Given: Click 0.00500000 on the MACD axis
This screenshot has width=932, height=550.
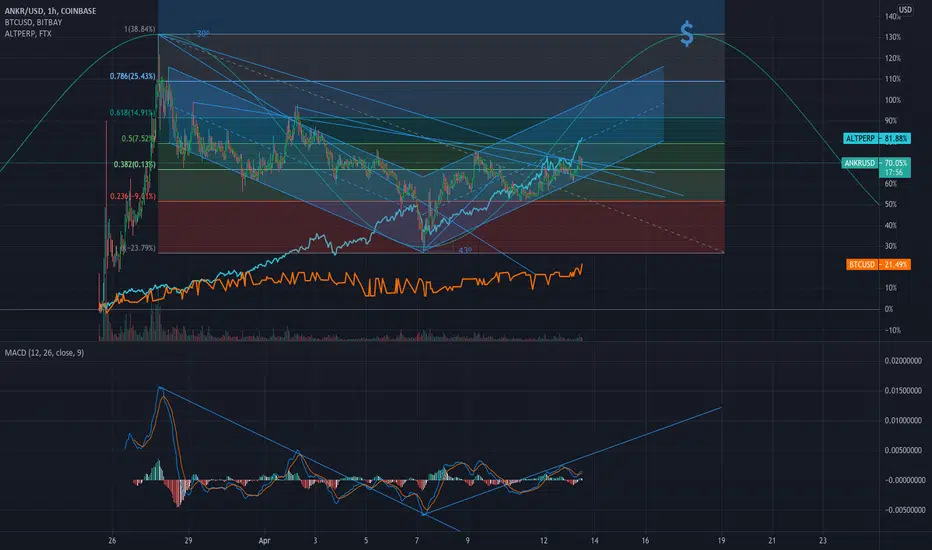Looking at the screenshot, I should pos(903,450).
